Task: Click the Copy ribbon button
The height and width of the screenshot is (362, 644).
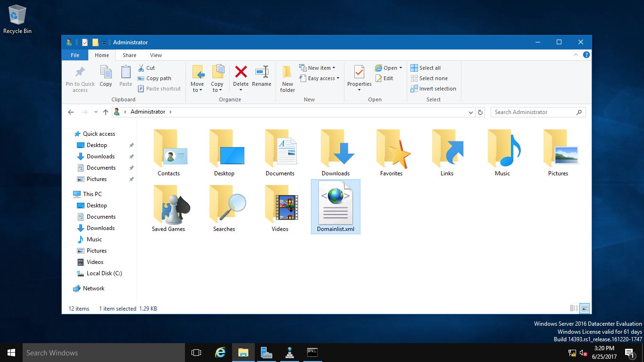Action: 106,76
